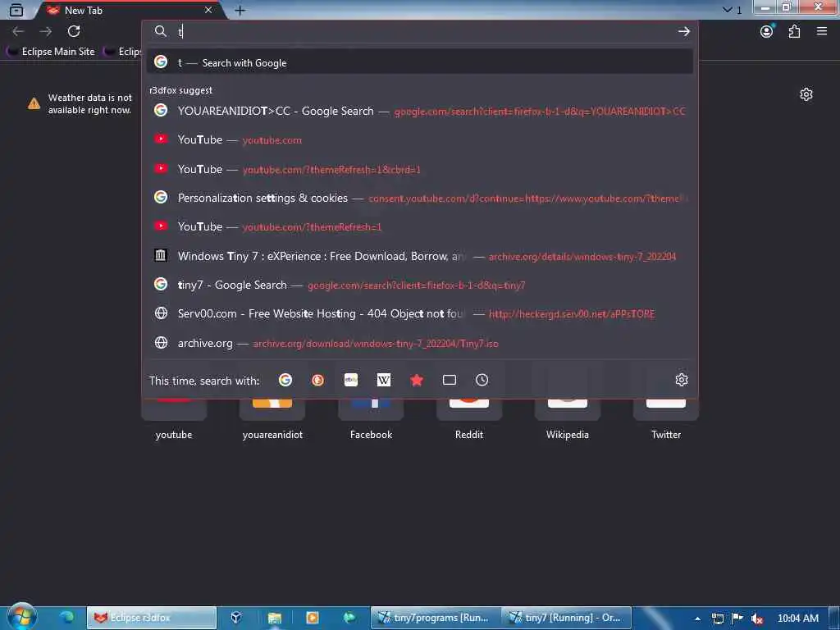Select 't — Search with Google' suggestion
The height and width of the screenshot is (630, 840).
click(x=419, y=62)
